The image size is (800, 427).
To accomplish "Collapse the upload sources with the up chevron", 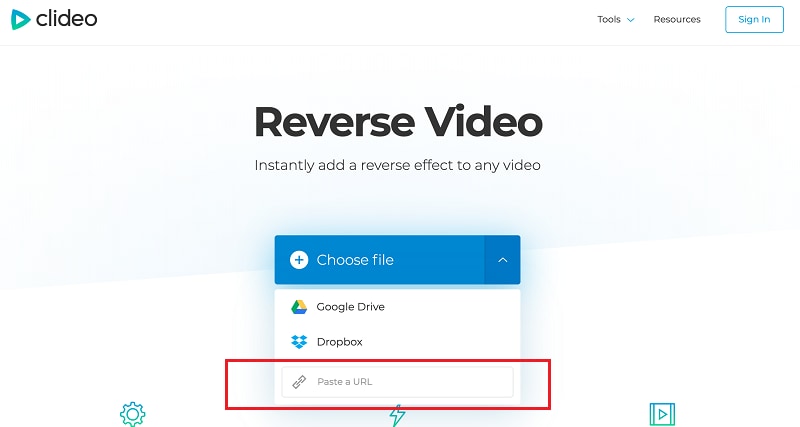I will (503, 260).
